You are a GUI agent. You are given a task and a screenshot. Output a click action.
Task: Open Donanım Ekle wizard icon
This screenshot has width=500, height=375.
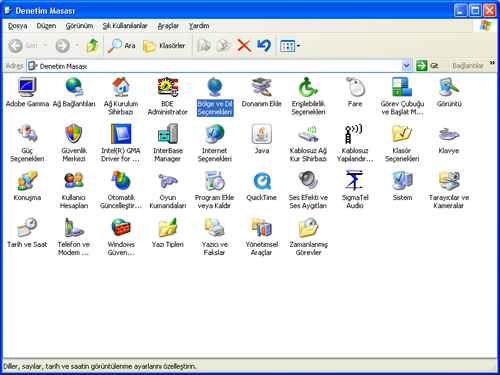pyautogui.click(x=262, y=92)
